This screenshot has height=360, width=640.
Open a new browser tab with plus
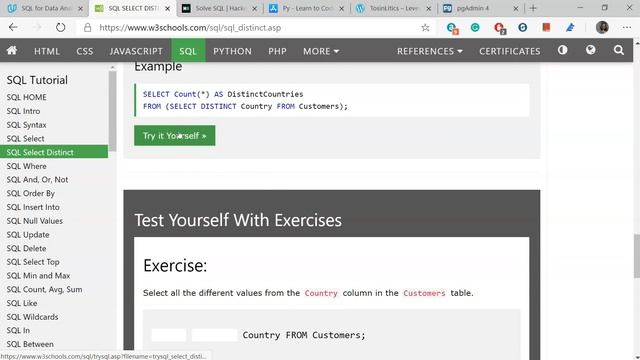(x=533, y=8)
